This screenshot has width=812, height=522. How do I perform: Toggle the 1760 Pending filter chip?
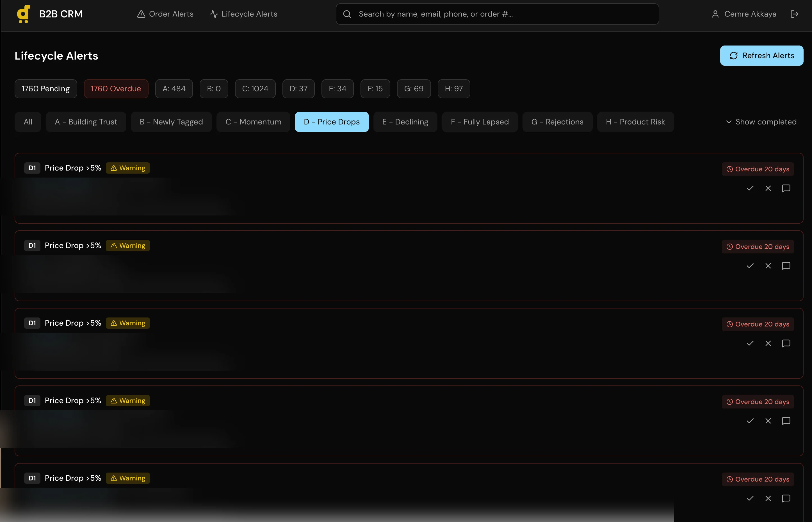[x=46, y=88]
